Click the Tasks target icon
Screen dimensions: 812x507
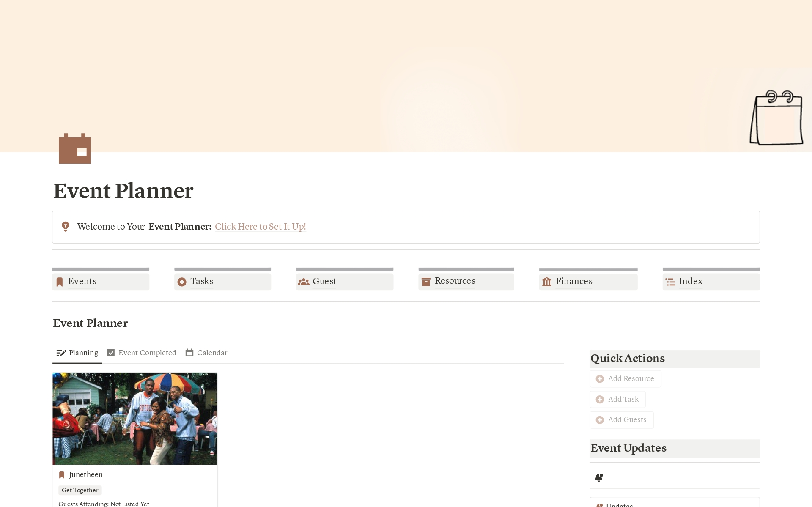tap(182, 281)
